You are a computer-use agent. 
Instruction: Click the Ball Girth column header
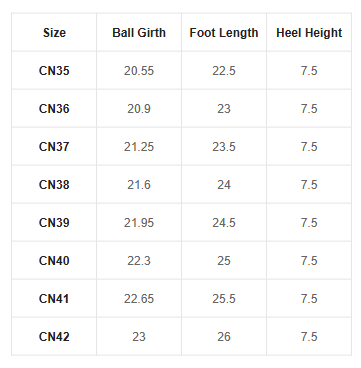139,33
